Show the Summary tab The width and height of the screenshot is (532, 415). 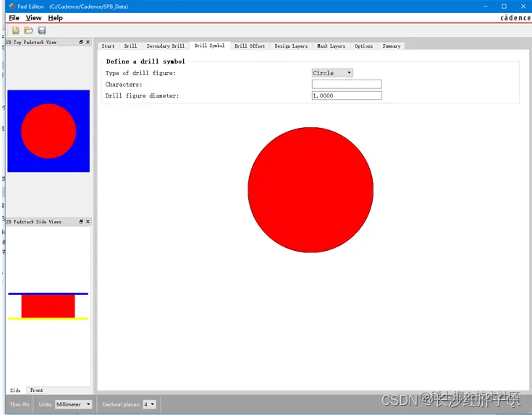click(x=391, y=46)
